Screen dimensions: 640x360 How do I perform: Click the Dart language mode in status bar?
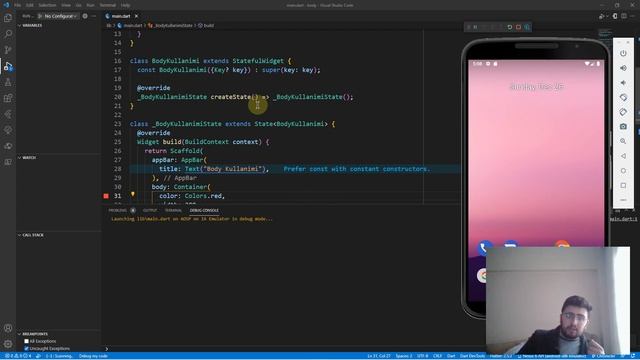tap(451, 356)
